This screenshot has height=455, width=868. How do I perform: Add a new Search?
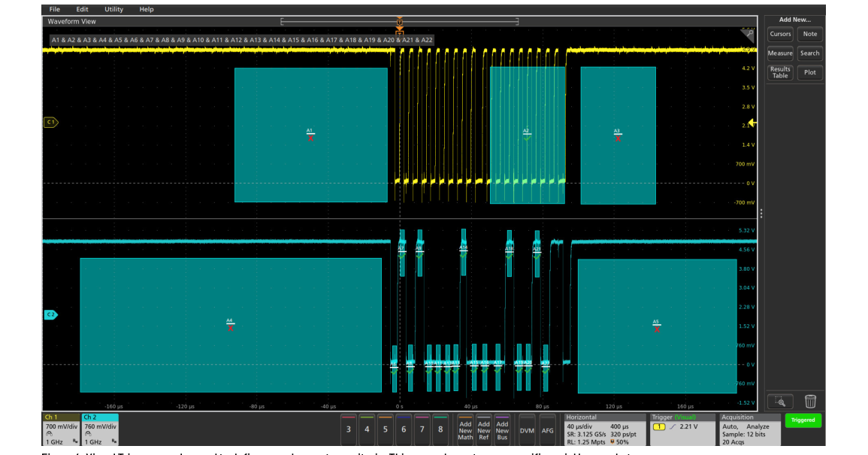(x=810, y=53)
